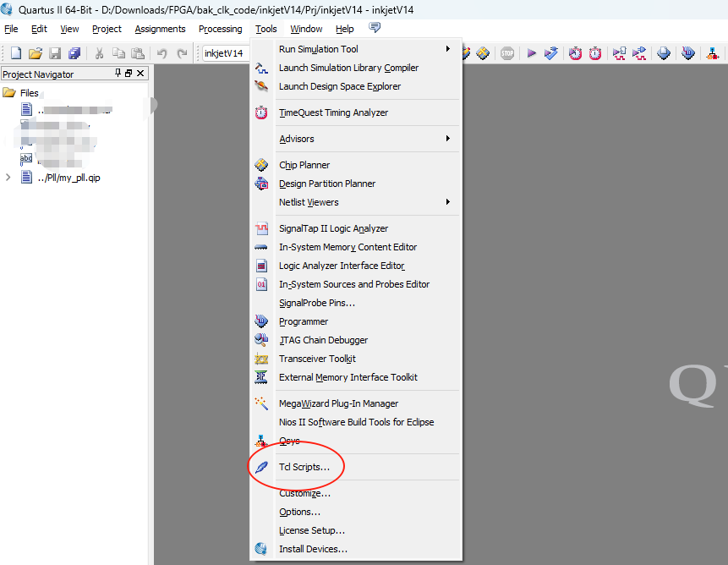Open Transceiver Toolkit menu entry
Screen dimensions: 728x565
(356, 359)
